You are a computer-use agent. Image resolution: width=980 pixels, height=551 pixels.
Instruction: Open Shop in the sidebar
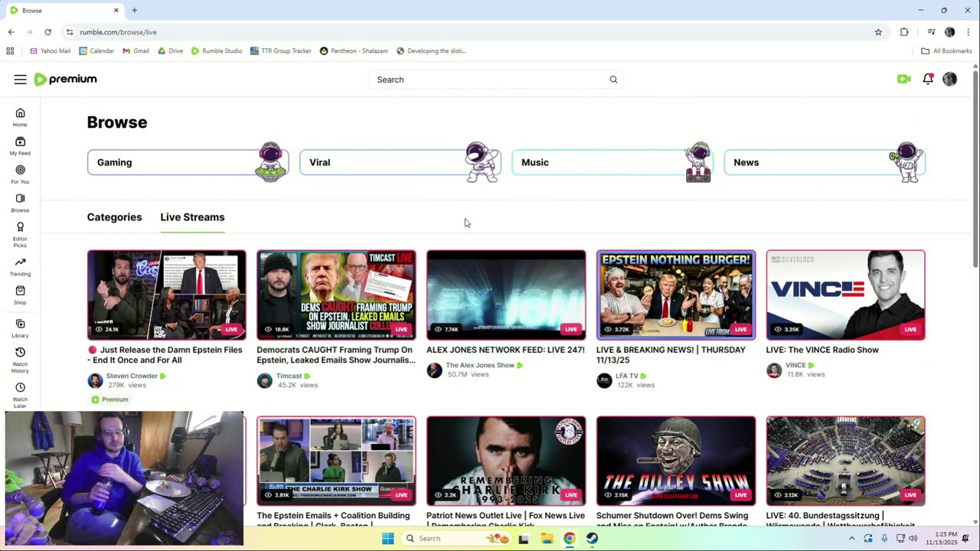[x=20, y=295]
